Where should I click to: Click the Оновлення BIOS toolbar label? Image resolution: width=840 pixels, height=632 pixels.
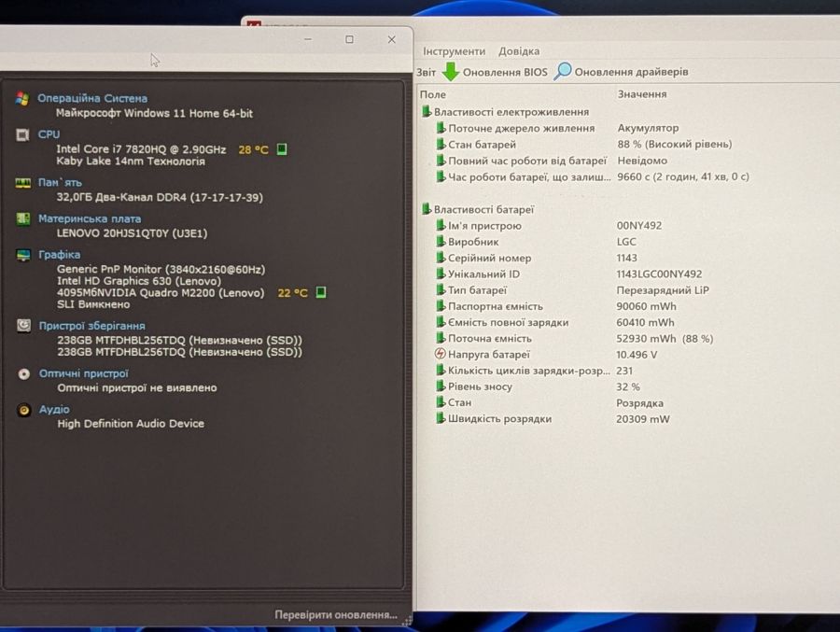click(x=505, y=72)
